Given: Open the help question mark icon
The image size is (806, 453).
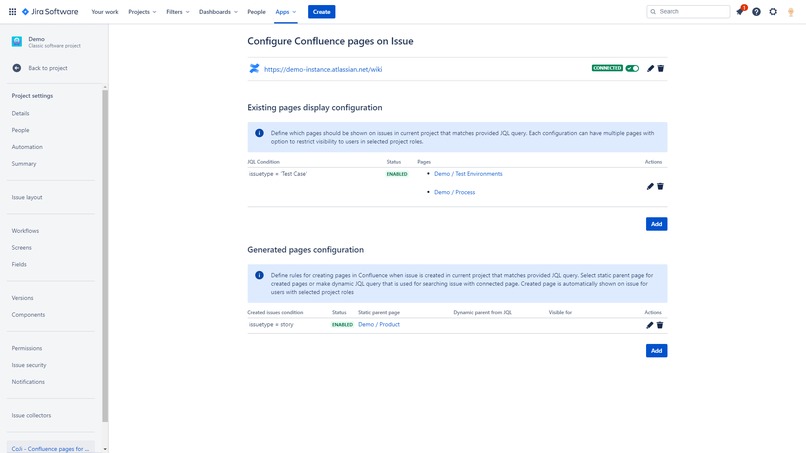Looking at the screenshot, I should click(756, 11).
